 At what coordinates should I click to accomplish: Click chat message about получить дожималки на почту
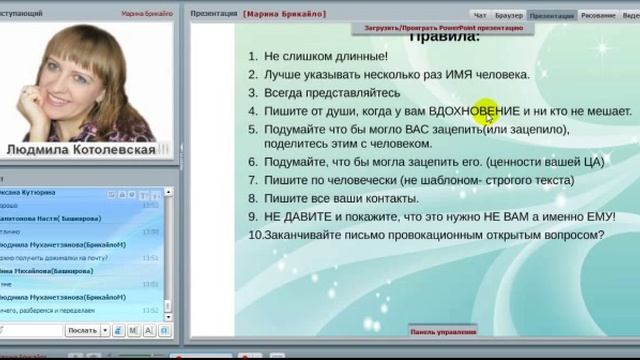(54, 258)
